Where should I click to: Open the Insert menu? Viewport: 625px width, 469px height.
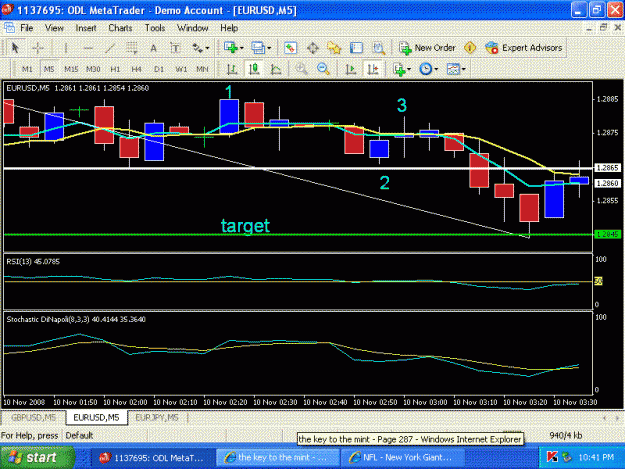pos(86,28)
